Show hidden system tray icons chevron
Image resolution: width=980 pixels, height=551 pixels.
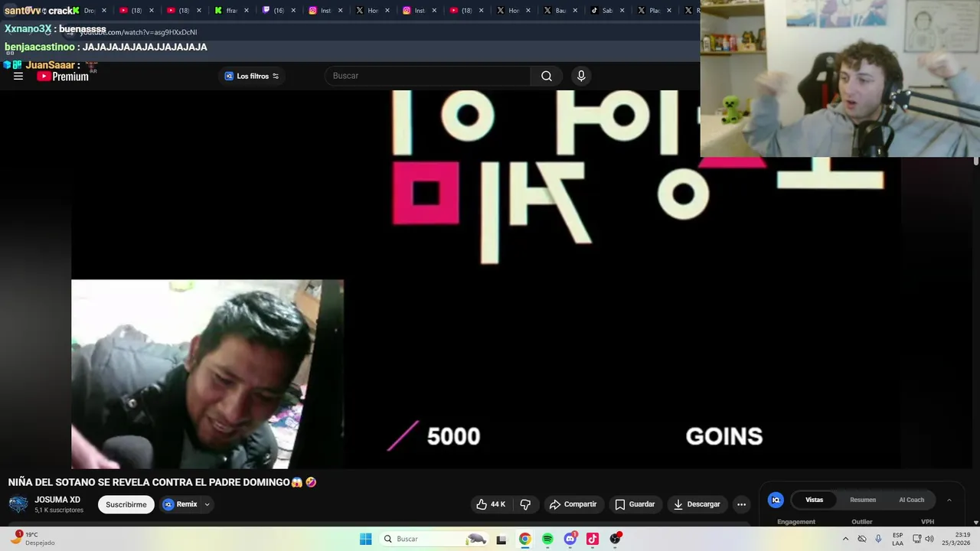point(845,539)
